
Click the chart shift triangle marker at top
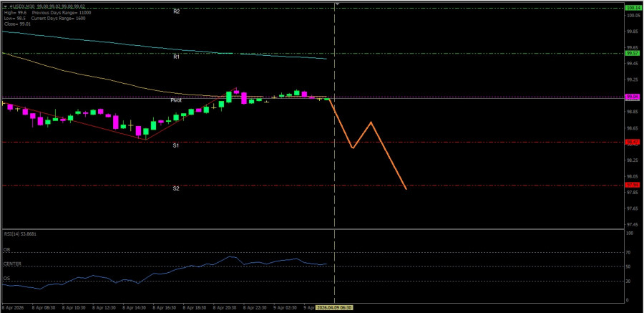[336, 4]
